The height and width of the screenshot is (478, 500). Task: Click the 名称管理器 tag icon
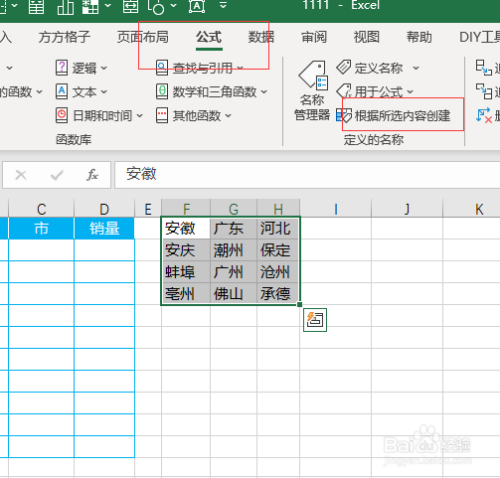(313, 75)
